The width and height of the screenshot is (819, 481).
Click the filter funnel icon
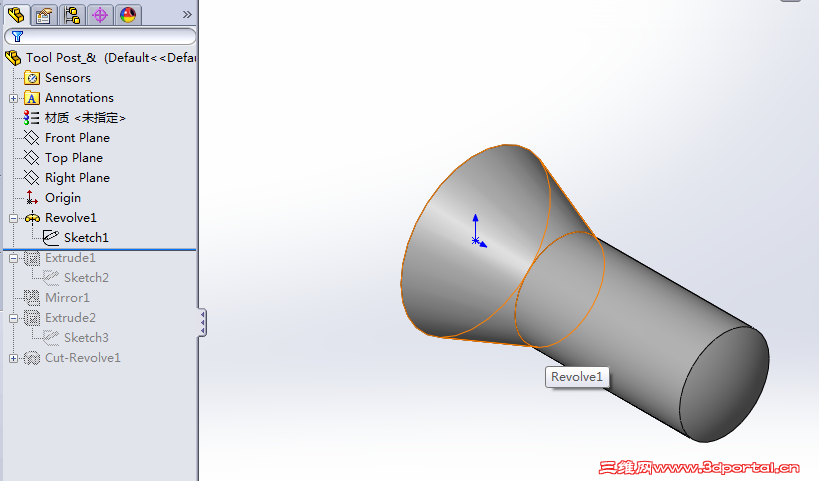point(18,37)
